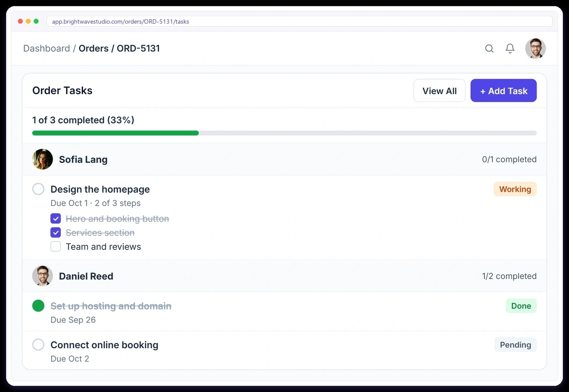The width and height of the screenshot is (569, 392).
Task: Click the red window close dot
Action: [x=20, y=21]
